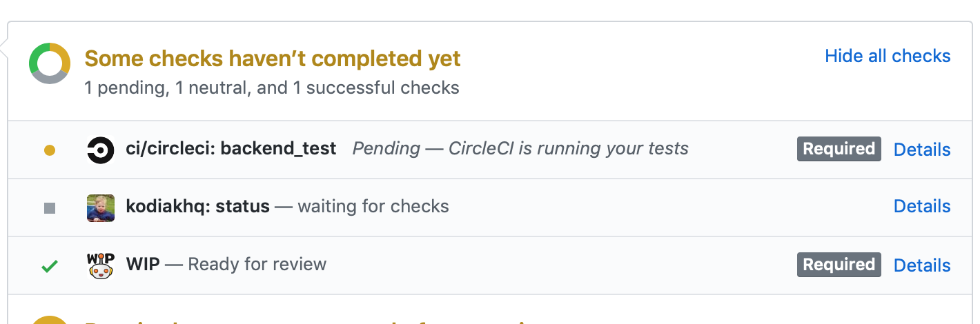Click the WIP check name text
This screenshot has width=980, height=324.
(143, 264)
